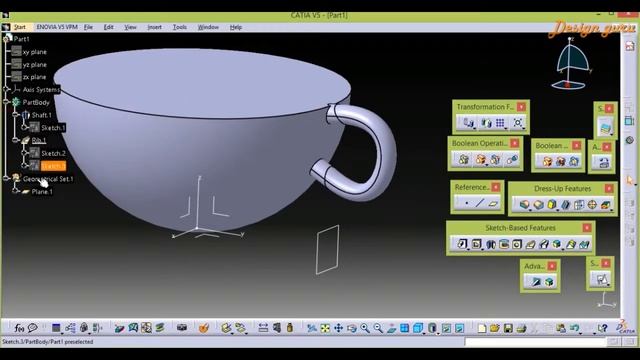Screen dimensions: 640x360
Task: Select Plane.1 in the tree
Action: pyautogui.click(x=42, y=191)
